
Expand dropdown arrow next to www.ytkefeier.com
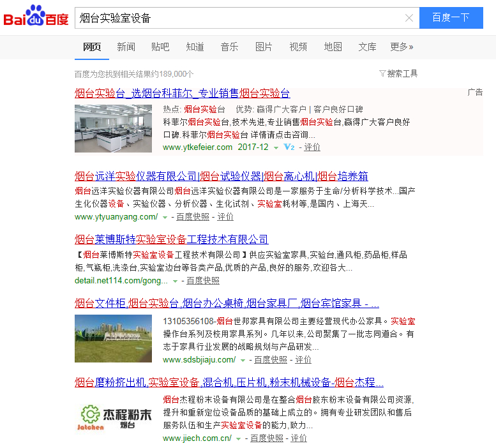pos(276,147)
